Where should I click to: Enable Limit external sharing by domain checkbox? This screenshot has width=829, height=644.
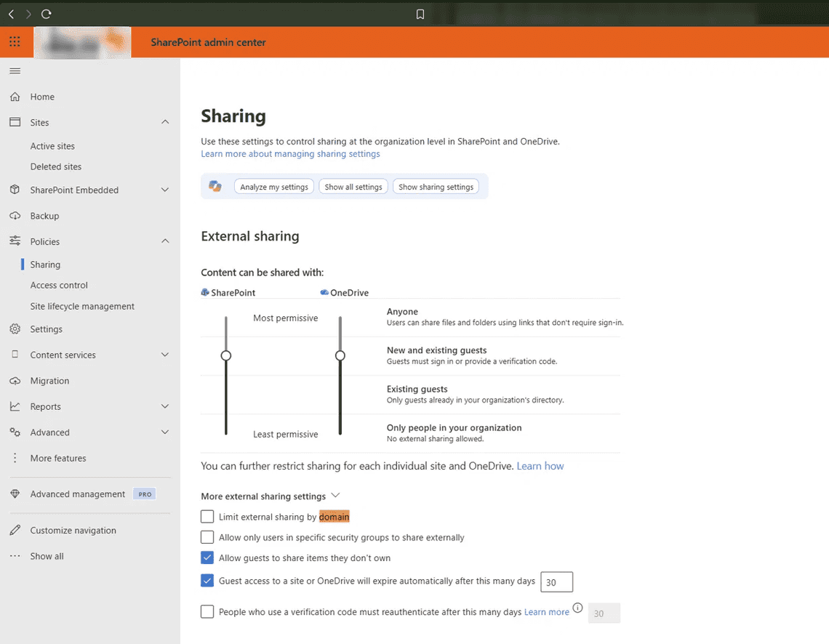[x=207, y=516]
